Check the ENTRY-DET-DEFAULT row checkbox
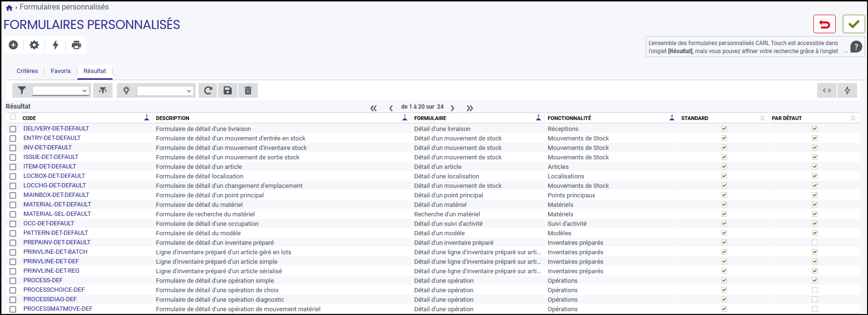The image size is (868, 315). [13, 139]
